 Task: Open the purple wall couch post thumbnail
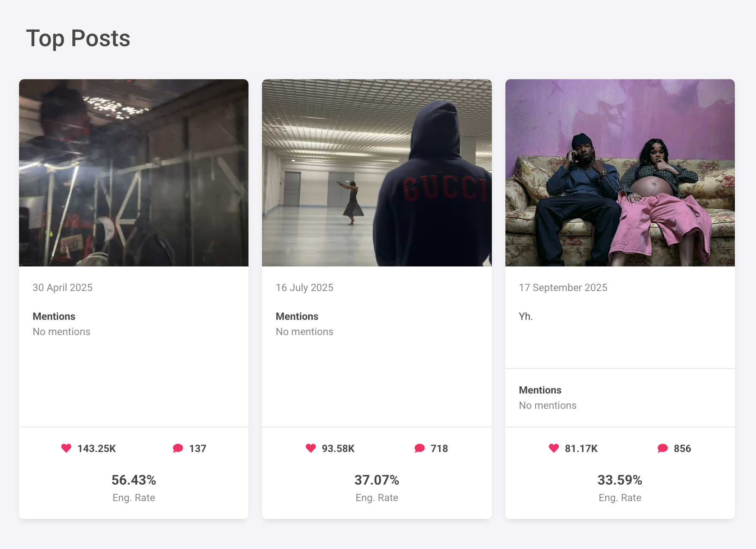tap(620, 173)
